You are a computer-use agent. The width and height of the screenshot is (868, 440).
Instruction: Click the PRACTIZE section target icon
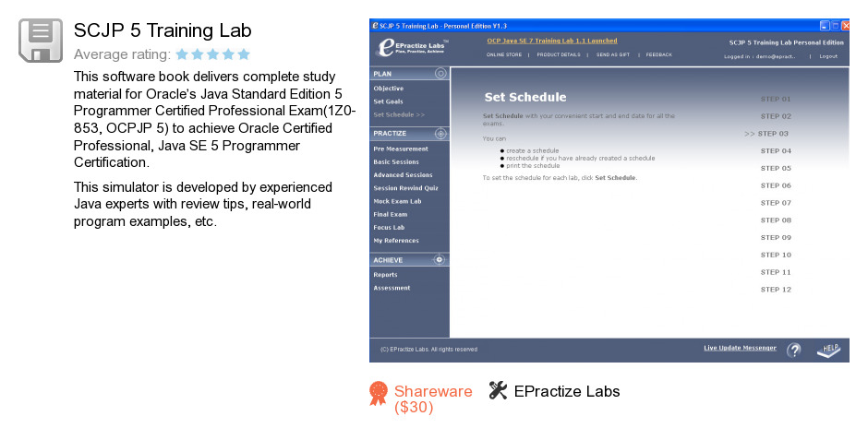point(440,133)
